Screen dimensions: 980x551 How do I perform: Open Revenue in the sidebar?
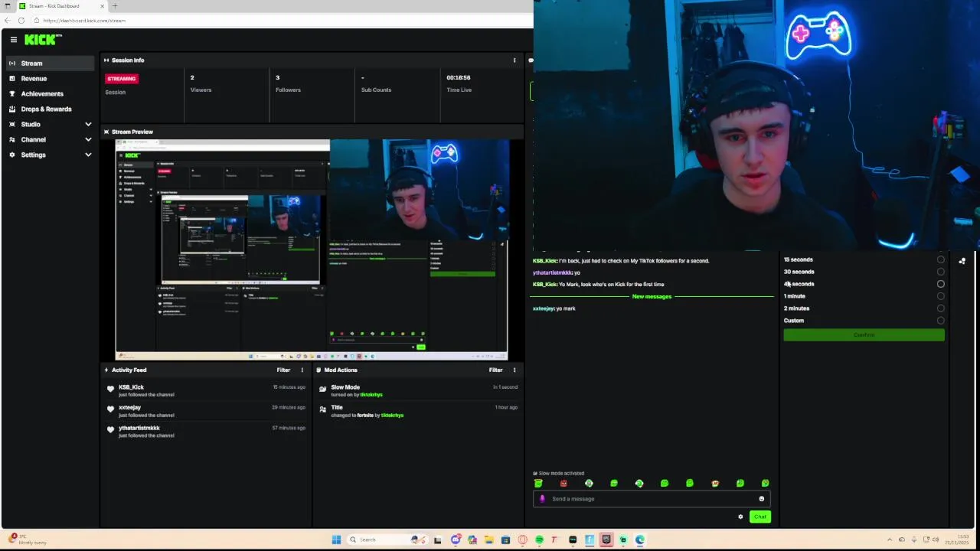pos(49,79)
